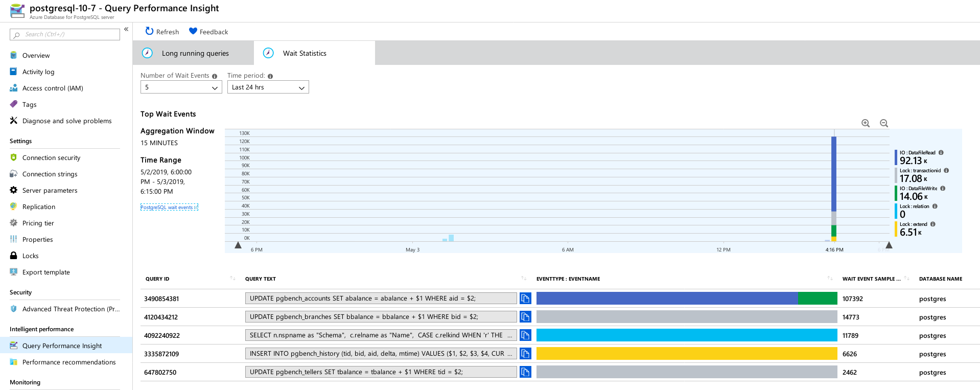Copy query text for SELECT n.nspname query
The height and width of the screenshot is (390, 980).
click(525, 335)
